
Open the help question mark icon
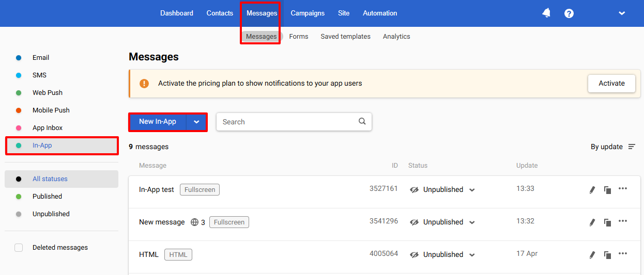coord(569,13)
